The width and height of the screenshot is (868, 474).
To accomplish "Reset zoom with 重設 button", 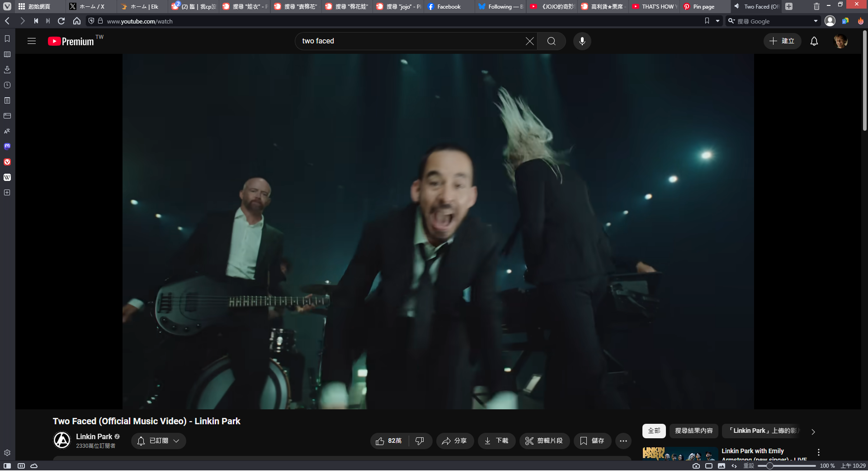I will [749, 466].
